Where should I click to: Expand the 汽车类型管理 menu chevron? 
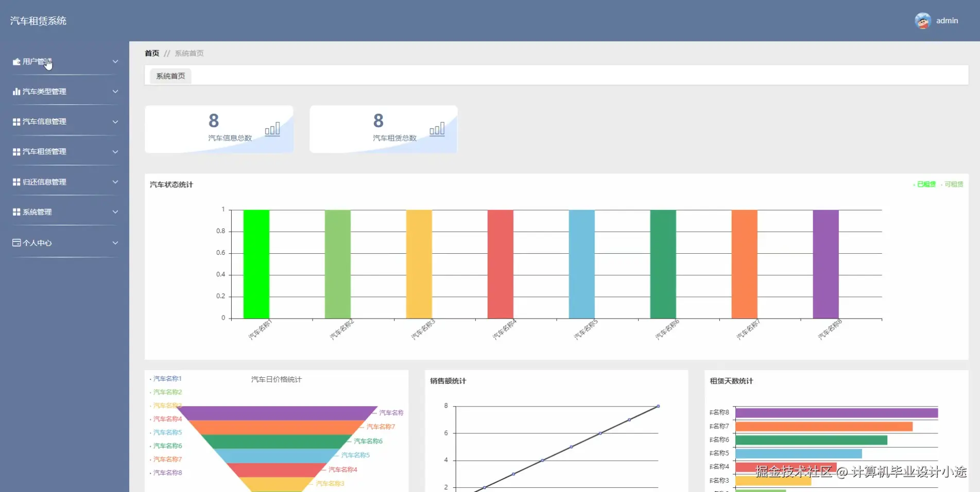pyautogui.click(x=115, y=92)
